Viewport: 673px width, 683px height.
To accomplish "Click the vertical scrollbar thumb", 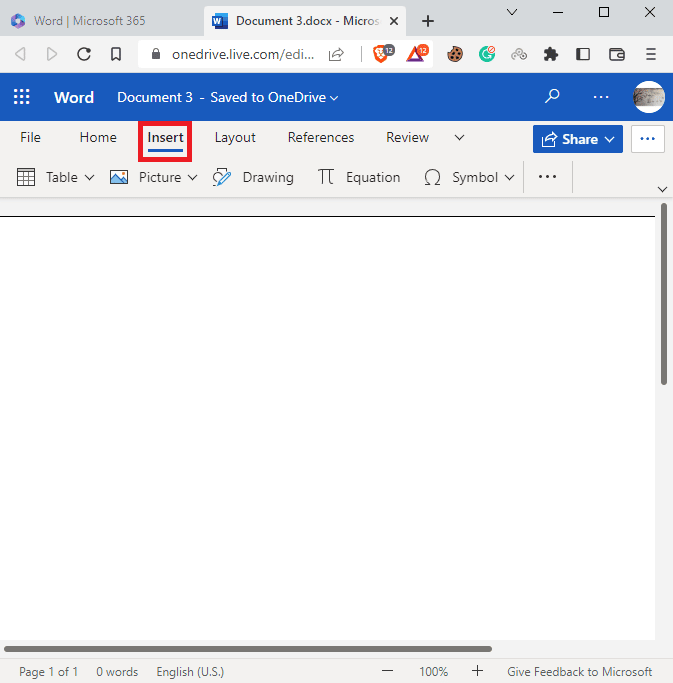I will pos(664,294).
